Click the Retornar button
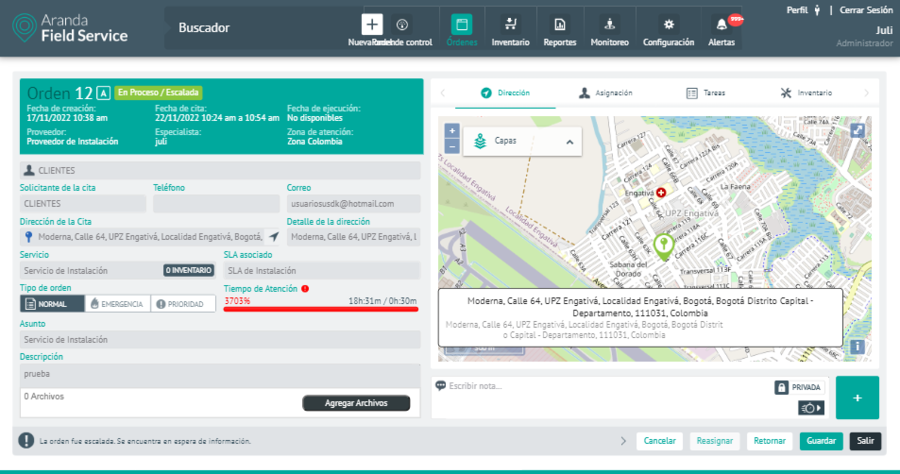The height and width of the screenshot is (474, 900). 769,441
